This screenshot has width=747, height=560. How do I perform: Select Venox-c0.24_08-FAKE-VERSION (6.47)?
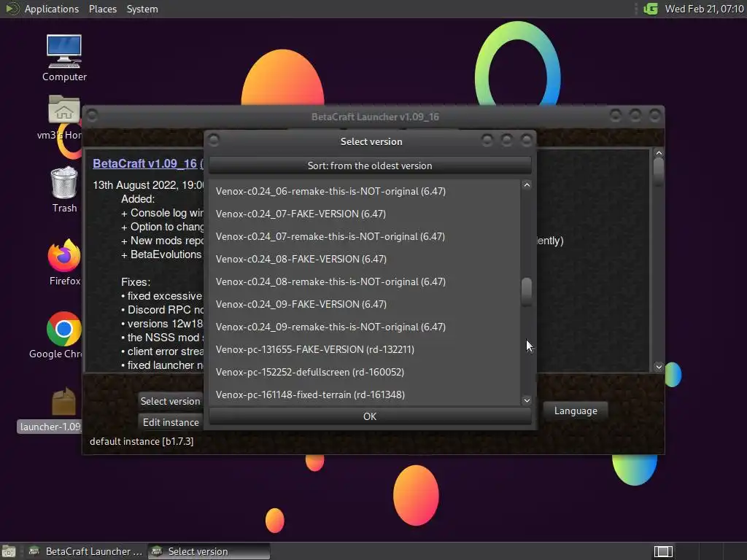coord(365,259)
